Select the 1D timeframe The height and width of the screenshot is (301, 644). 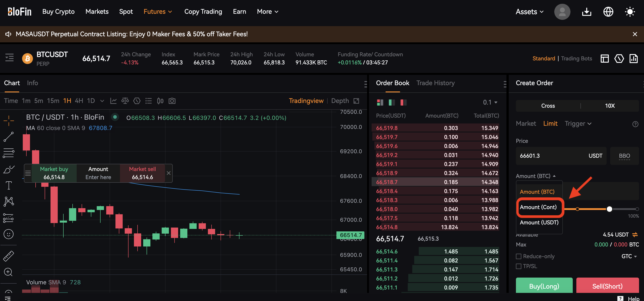point(91,101)
